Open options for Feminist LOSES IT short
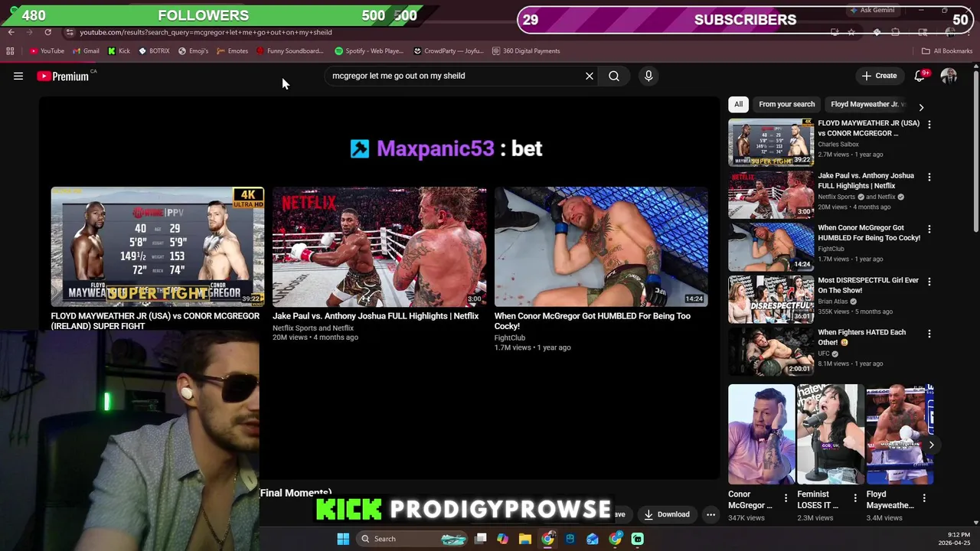This screenshot has width=980, height=551. coord(854,497)
